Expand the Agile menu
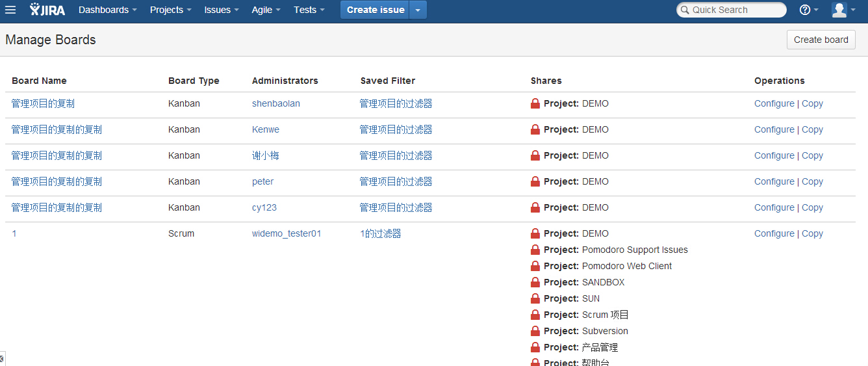 click(x=266, y=10)
